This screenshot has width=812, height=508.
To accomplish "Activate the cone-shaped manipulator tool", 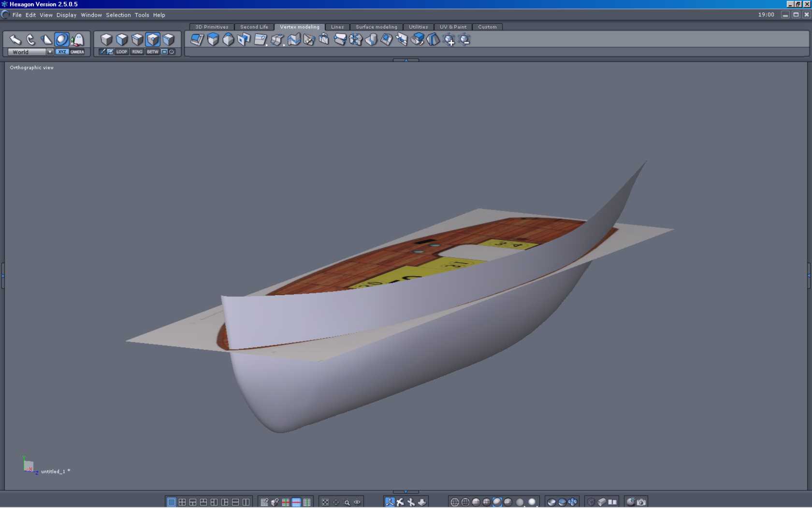I will [46, 39].
